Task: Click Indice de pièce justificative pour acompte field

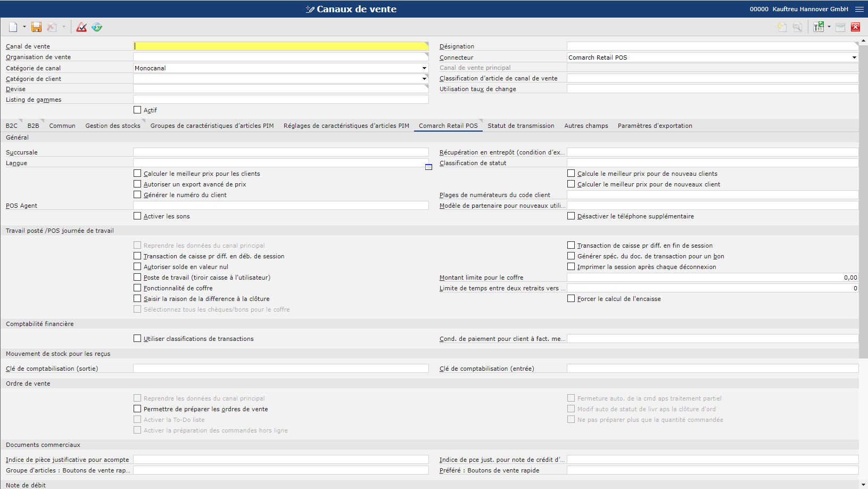Action: point(281,460)
